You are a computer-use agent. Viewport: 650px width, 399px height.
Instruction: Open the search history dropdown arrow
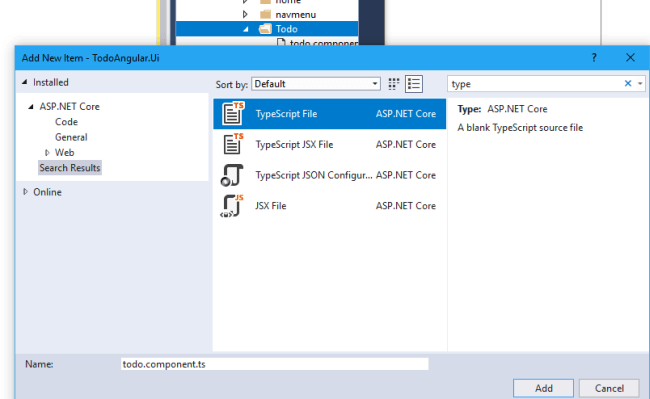pyautogui.click(x=640, y=84)
